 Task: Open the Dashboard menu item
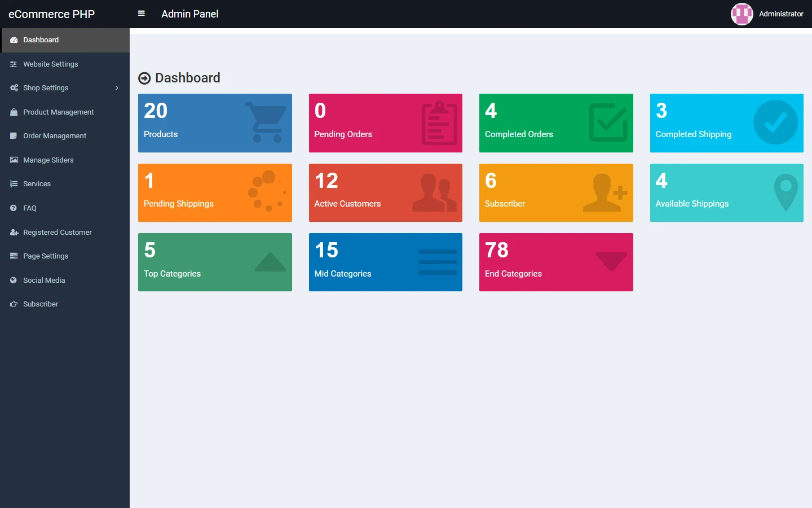tap(65, 40)
